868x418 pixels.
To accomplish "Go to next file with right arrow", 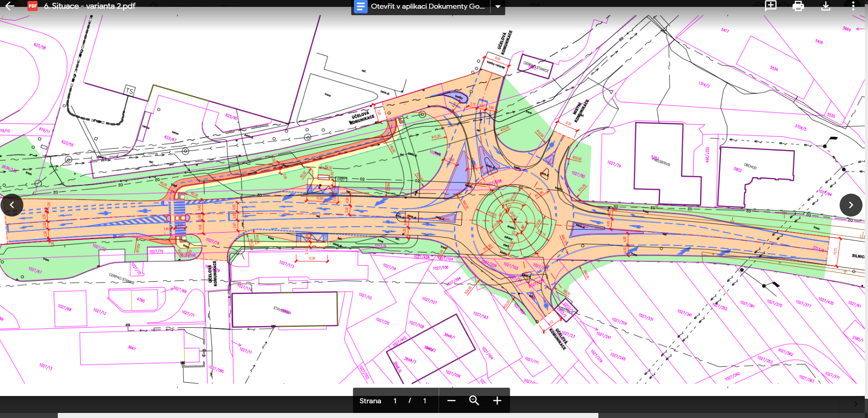I will pyautogui.click(x=851, y=205).
